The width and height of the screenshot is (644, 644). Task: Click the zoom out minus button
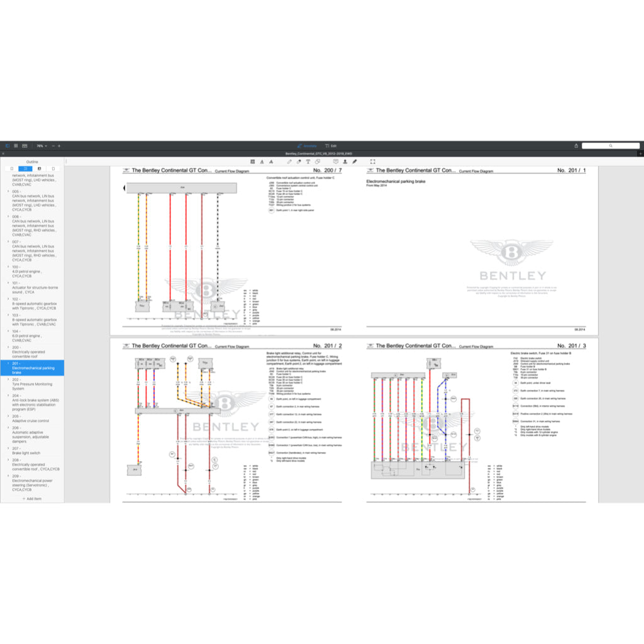pos(53,146)
